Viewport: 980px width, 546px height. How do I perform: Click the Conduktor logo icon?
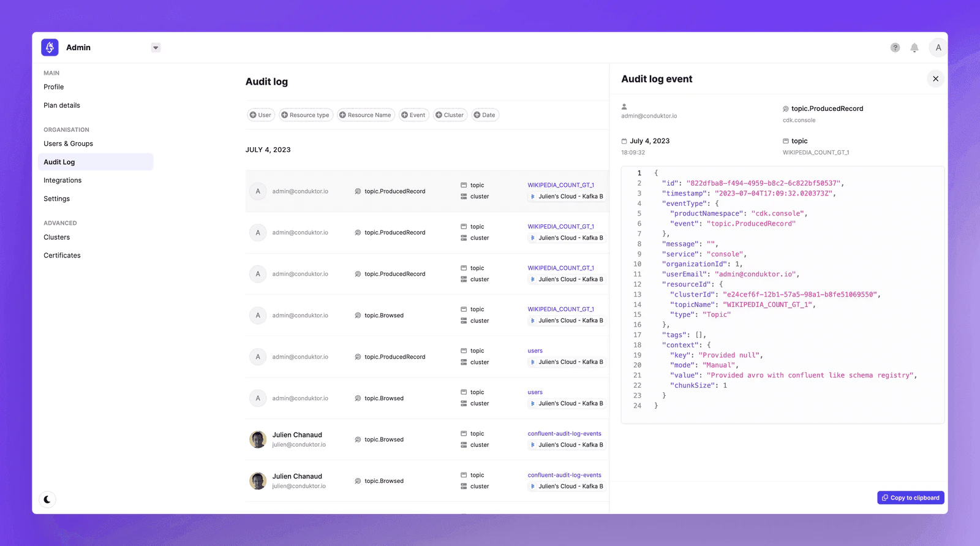point(50,47)
